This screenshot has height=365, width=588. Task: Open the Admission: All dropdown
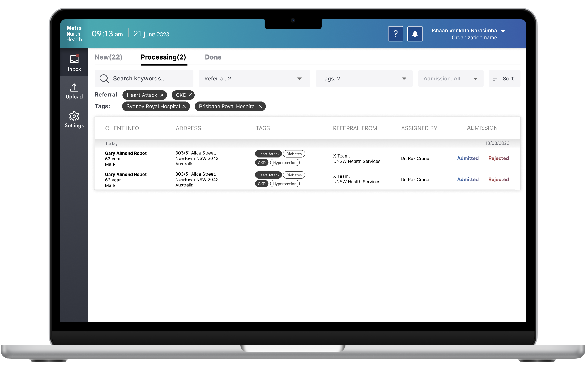[450, 79]
